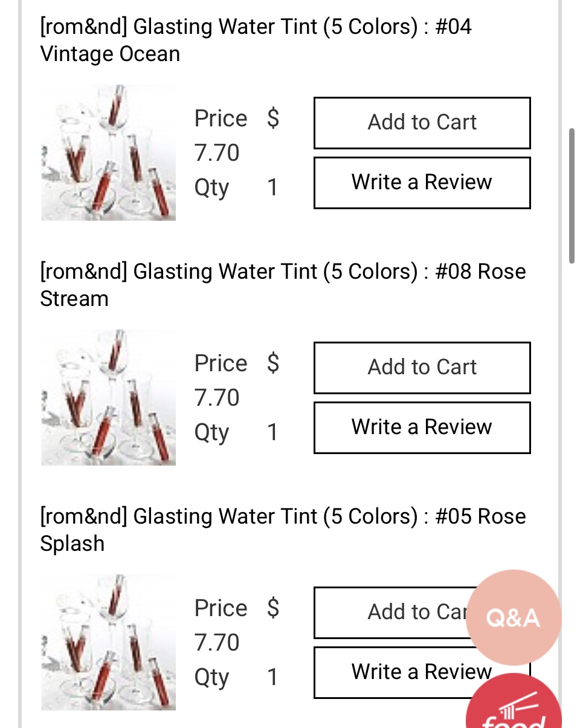
Task: Open the #04 Vintage Ocean product thumbnail
Action: [x=109, y=153]
